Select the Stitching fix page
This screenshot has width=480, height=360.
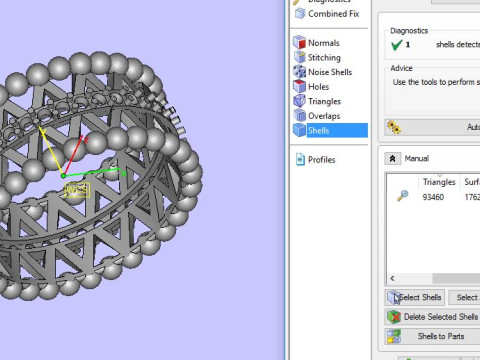click(324, 58)
